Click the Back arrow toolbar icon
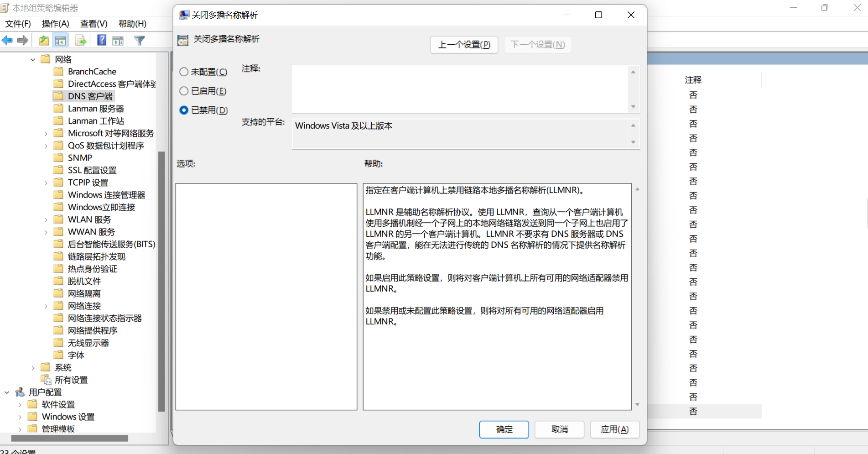Viewport: 868px width, 454px height. point(7,41)
